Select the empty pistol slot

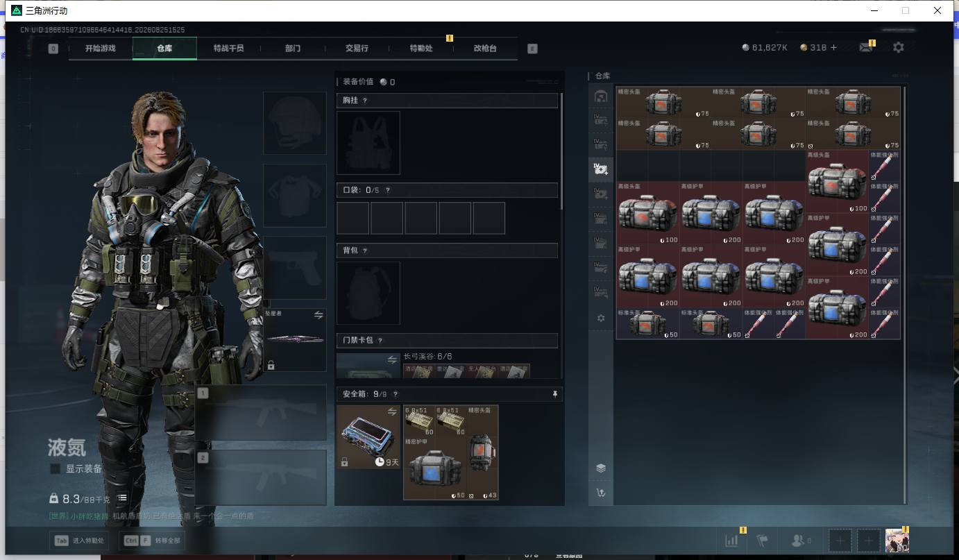tap(295, 267)
